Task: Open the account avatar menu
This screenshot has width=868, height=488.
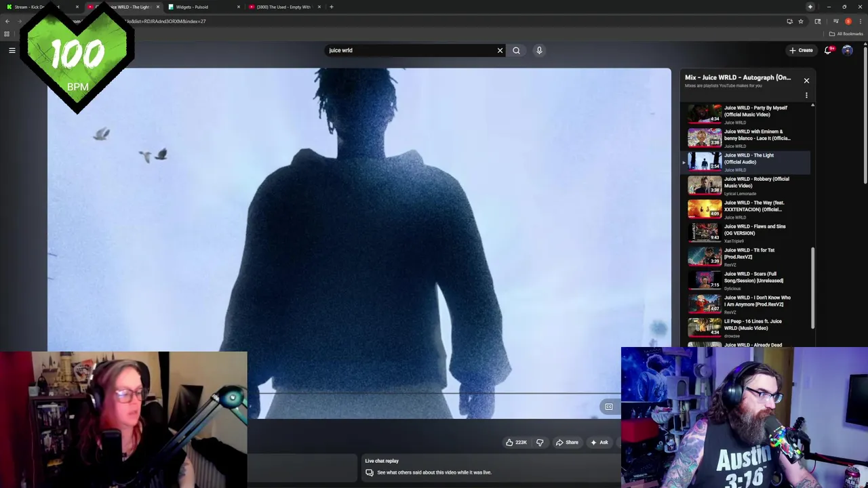Action: pyautogui.click(x=847, y=50)
